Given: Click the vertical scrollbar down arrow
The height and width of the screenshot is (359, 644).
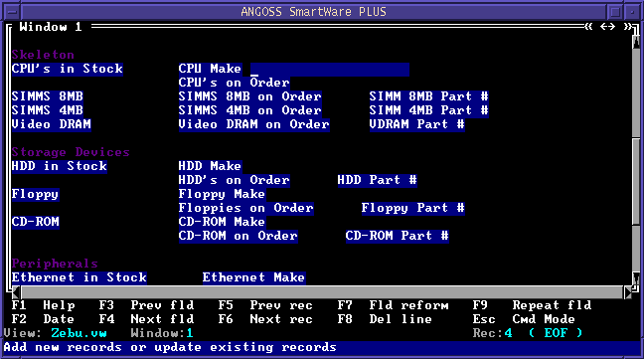Looking at the screenshot, I should coord(636,278).
